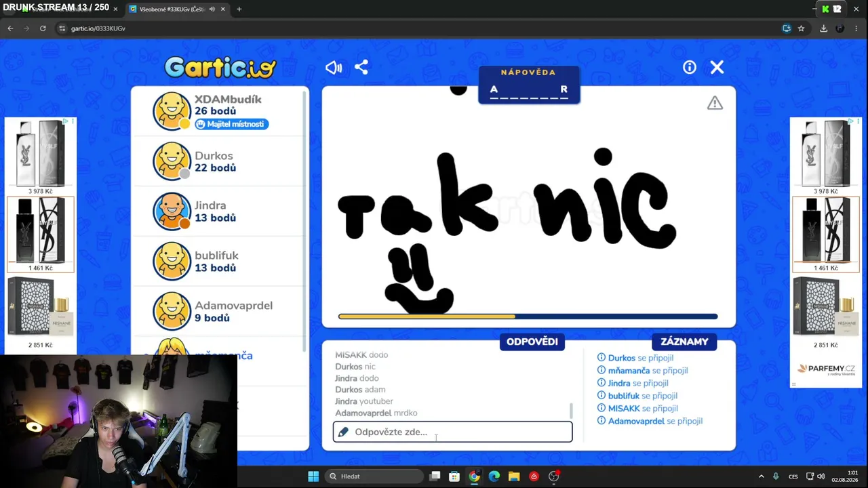The image size is (868, 488).
Task: Exit the Gartic room with the X
Action: pyautogui.click(x=717, y=67)
